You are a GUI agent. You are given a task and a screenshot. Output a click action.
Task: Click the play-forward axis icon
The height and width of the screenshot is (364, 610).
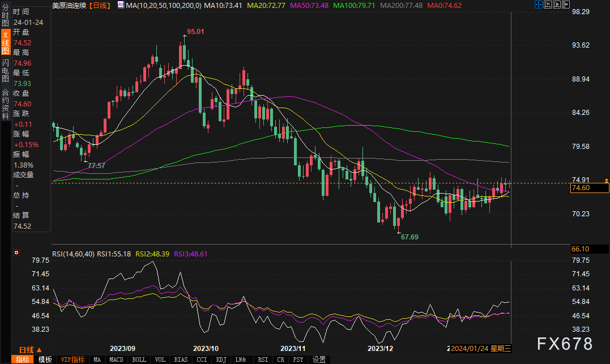557,5
